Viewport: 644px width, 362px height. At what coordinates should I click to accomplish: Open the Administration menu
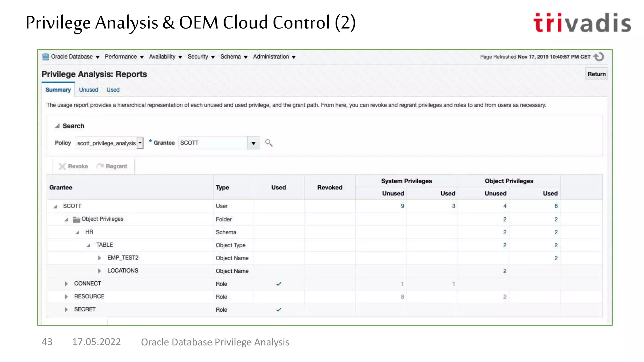click(x=274, y=57)
